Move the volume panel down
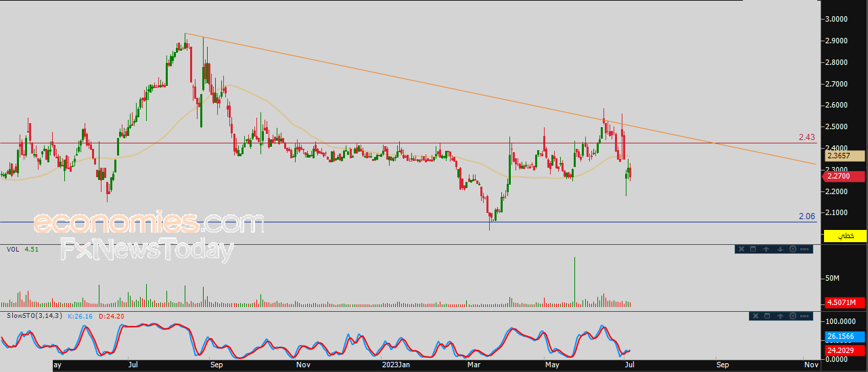This screenshot has height=372, width=868. (x=780, y=249)
